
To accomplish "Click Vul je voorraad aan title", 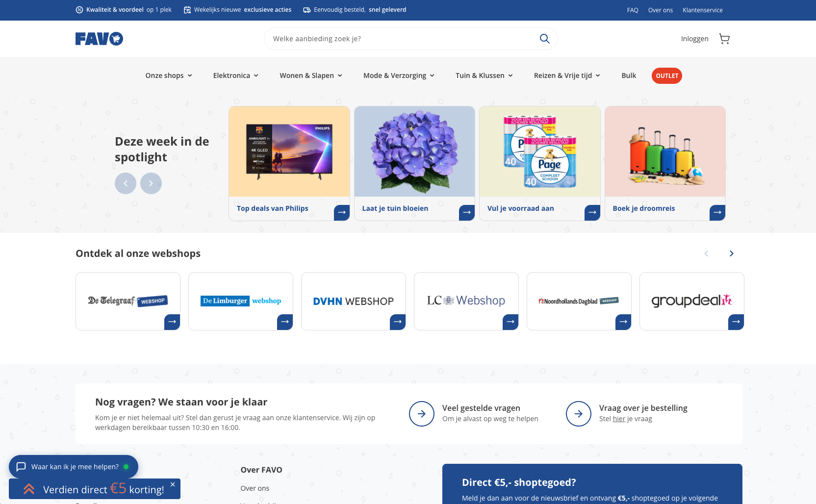I will pyautogui.click(x=521, y=208).
